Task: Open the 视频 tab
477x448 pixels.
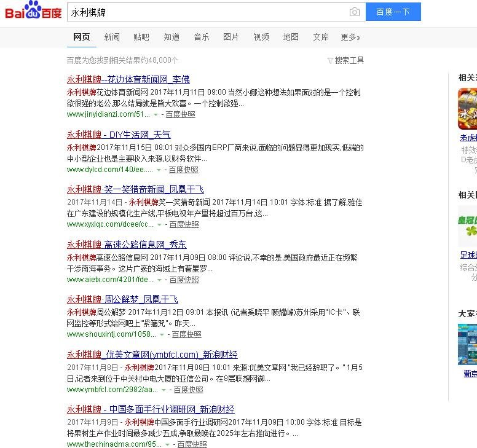Action: [x=261, y=37]
